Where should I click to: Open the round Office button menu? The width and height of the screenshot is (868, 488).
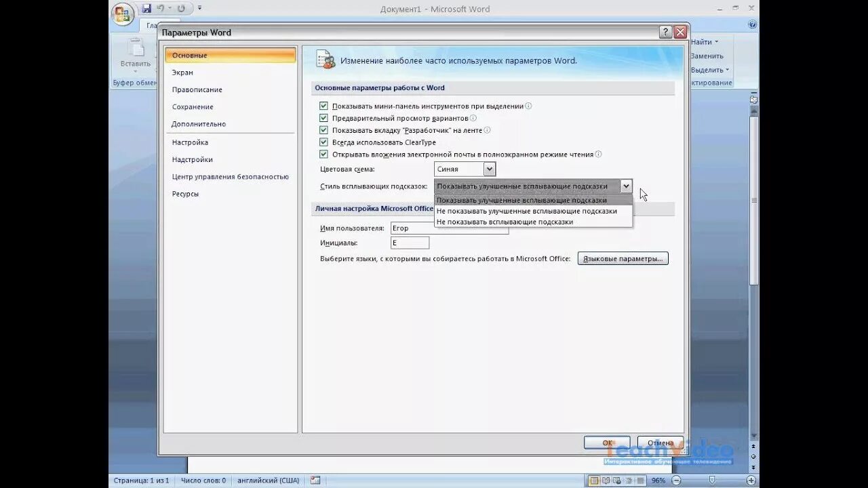(123, 14)
